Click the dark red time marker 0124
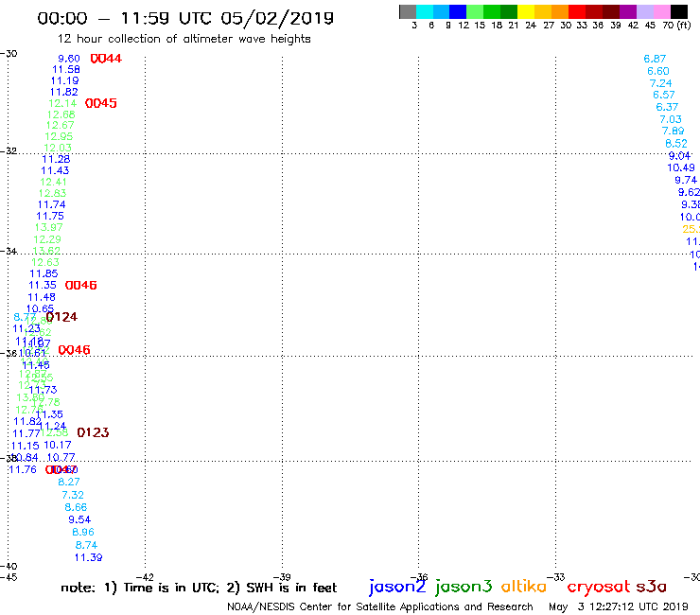Viewport: 700px width, 615px height. tap(61, 317)
